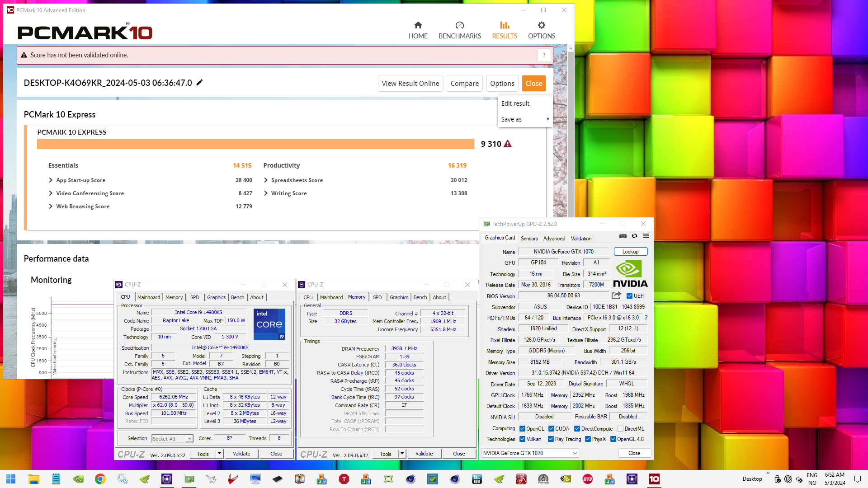Open the NVIDIA GeForce GTX 1070 GPU selector dropdown
The width and height of the screenshot is (868, 488).
tap(530, 453)
